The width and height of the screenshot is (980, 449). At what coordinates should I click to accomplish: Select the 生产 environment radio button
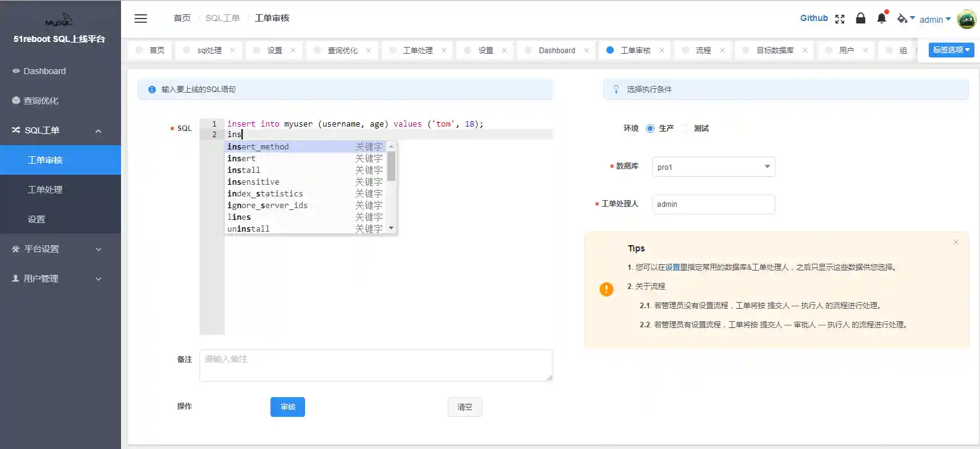tap(650, 128)
